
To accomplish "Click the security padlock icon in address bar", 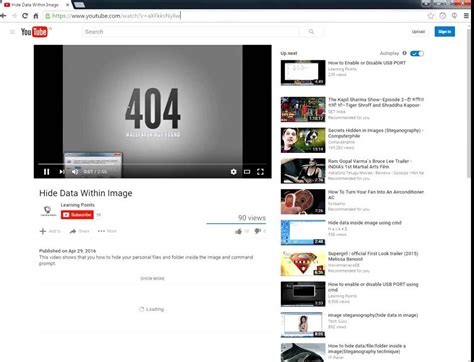I will tap(48, 16).
